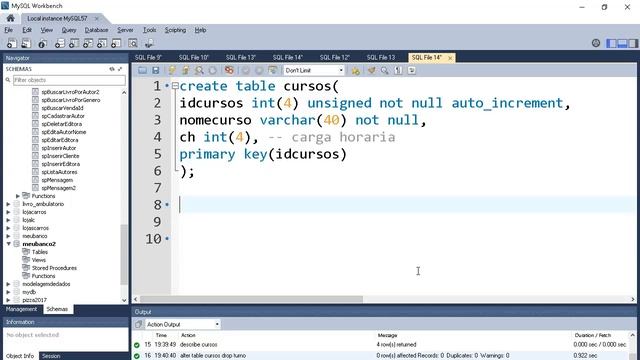The height and width of the screenshot is (360, 640).
Task: Refresh the schemas list icon
Action: click(111, 69)
